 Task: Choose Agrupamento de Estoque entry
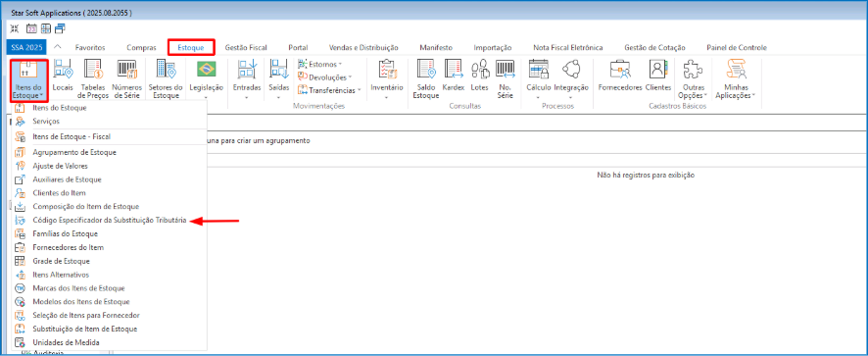110,152
